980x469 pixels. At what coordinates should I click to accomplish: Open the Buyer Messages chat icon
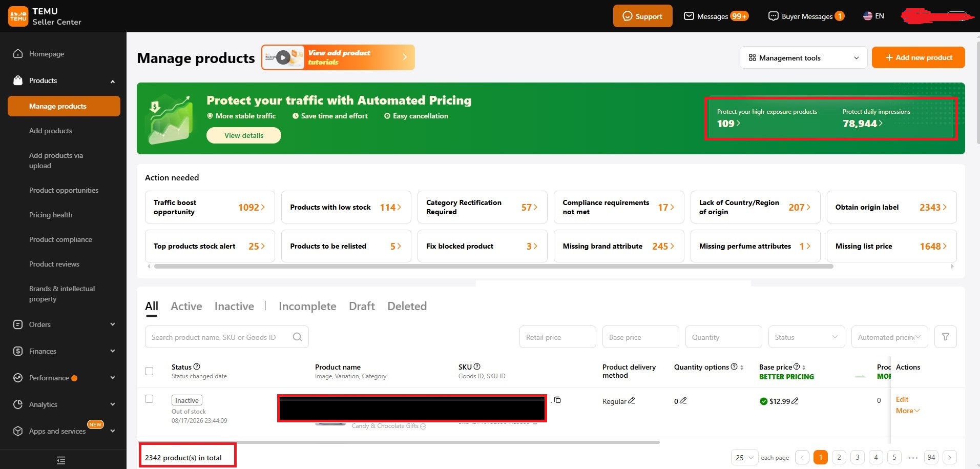773,16
